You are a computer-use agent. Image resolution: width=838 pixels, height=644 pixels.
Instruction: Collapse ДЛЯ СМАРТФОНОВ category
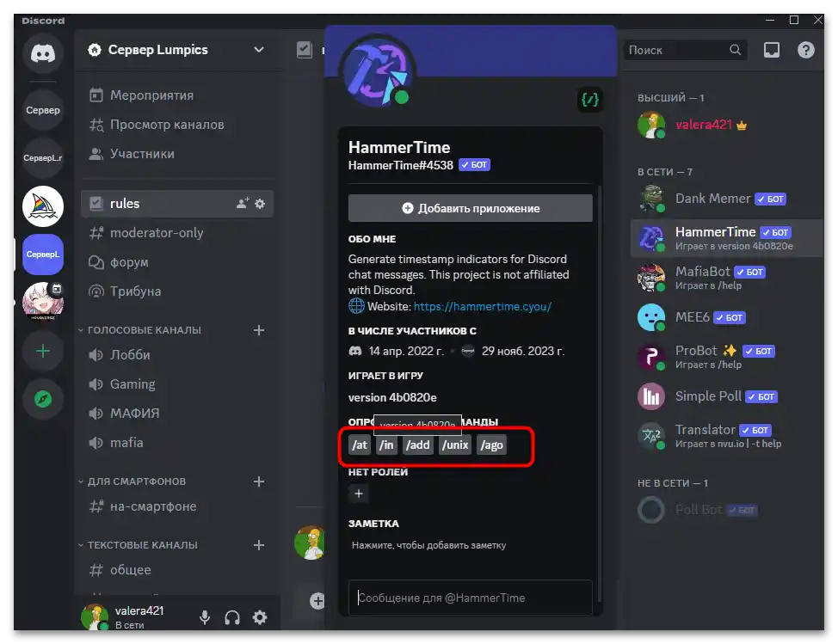coord(132,481)
